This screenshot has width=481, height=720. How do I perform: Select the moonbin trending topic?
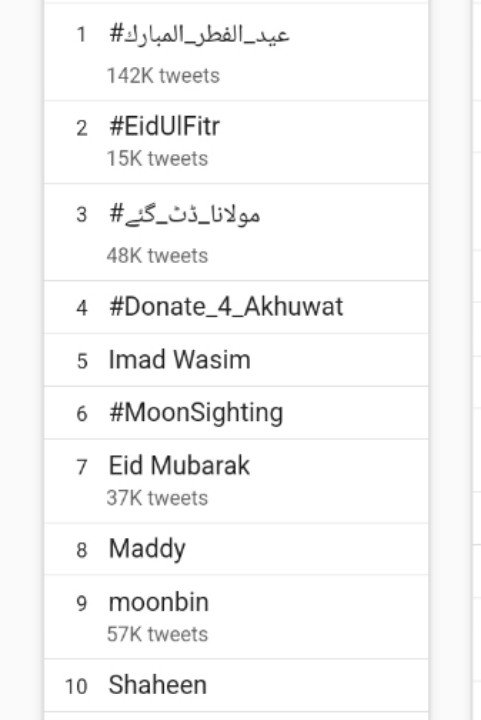click(158, 602)
